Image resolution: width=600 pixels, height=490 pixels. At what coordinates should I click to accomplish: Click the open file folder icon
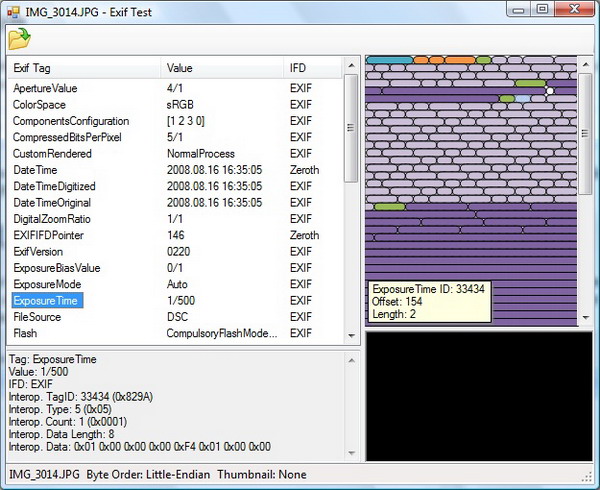[x=19, y=38]
